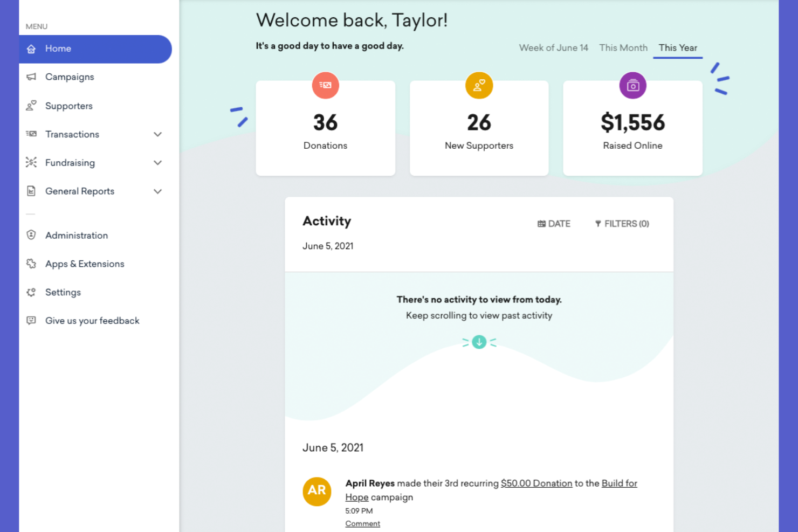Click the scroll-down arrow in Activity feed
798x532 pixels.
[479, 342]
